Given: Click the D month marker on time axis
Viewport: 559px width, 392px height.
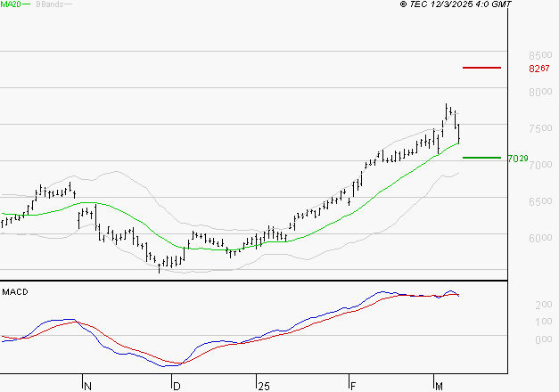Looking at the screenshot, I should 177,386.
